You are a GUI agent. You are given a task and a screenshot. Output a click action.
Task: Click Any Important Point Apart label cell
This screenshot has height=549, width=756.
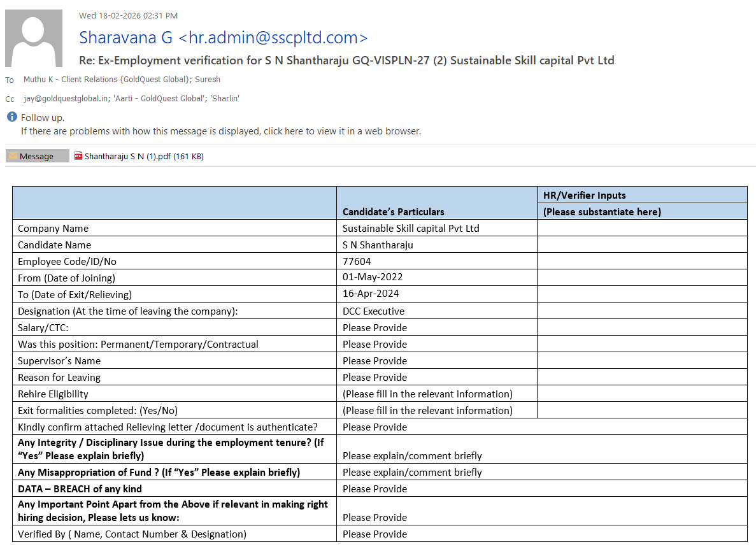[175, 511]
